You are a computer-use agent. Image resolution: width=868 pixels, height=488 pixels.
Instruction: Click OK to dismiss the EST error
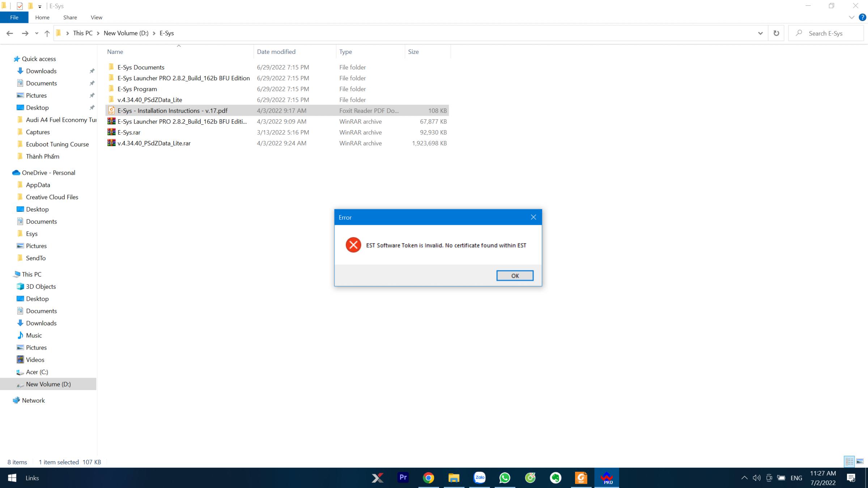[x=515, y=275]
